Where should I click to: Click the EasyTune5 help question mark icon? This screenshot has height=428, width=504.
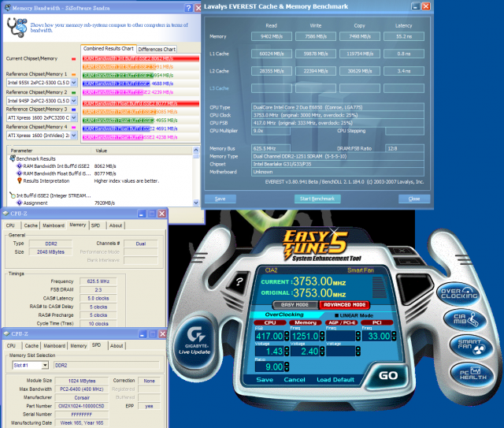pos(239,282)
